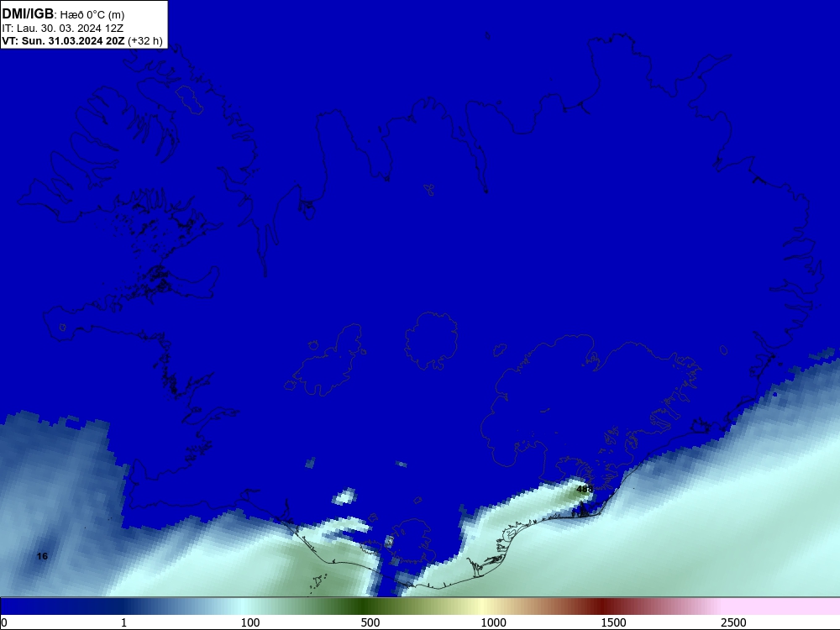Click the '1500' label on the color scale
Image resolution: width=840 pixels, height=630 pixels.
(613, 622)
